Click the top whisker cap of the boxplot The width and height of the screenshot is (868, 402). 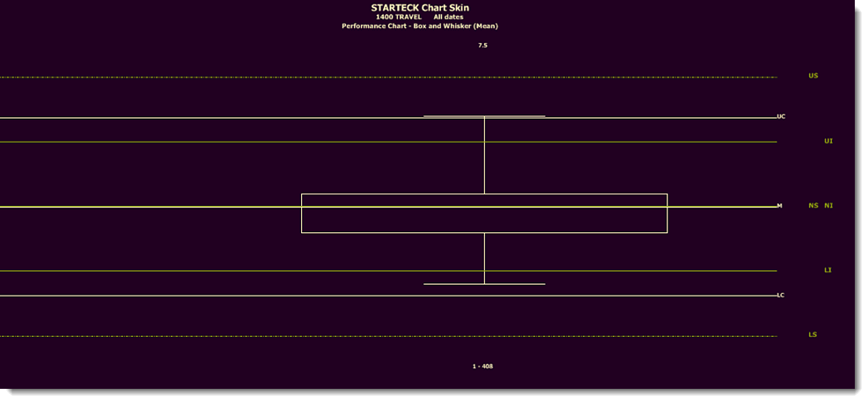[x=484, y=116]
